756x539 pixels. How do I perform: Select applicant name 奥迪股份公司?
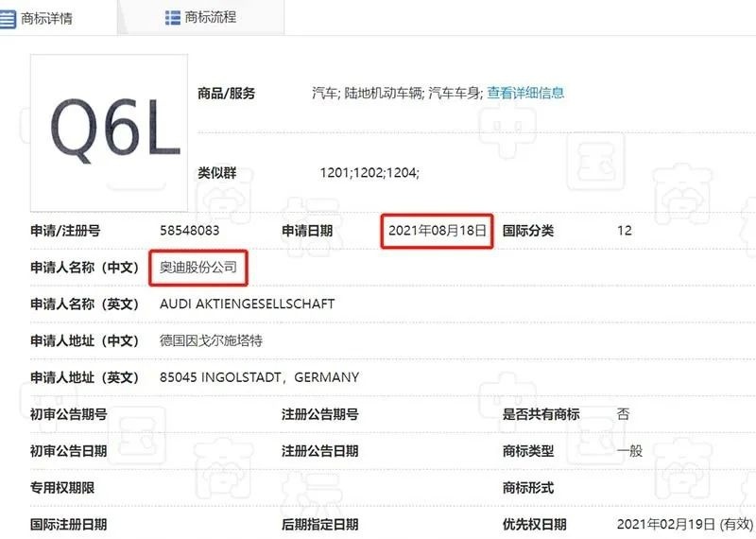tap(198, 268)
